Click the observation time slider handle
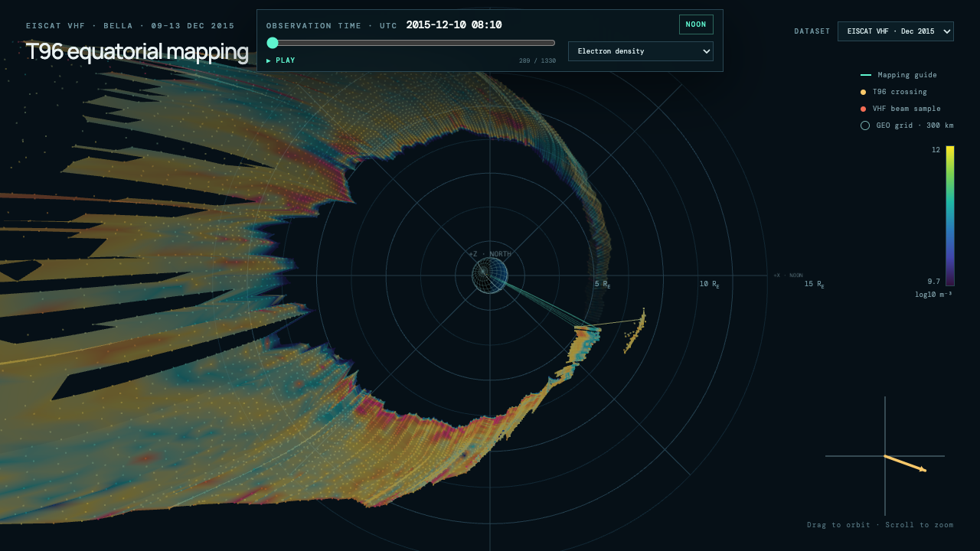The height and width of the screenshot is (551, 980). pos(273,43)
